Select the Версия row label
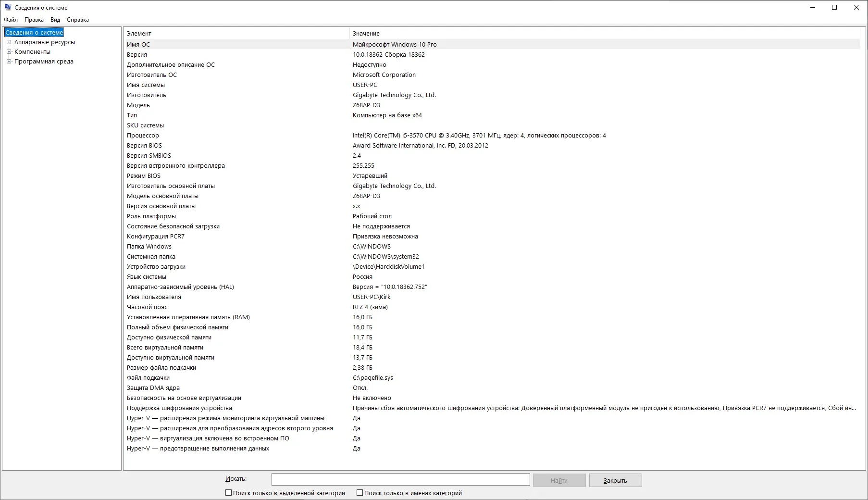This screenshot has height=500, width=868. point(137,54)
